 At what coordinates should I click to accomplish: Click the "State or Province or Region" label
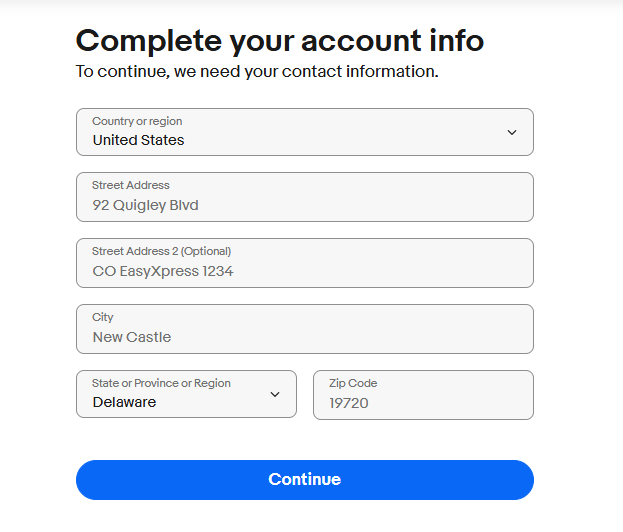click(x=161, y=383)
